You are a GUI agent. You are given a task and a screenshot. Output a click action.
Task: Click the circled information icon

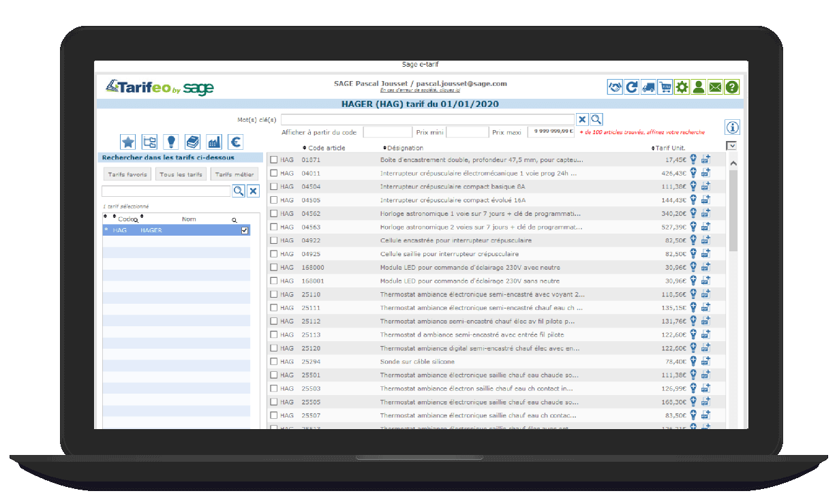tap(733, 127)
